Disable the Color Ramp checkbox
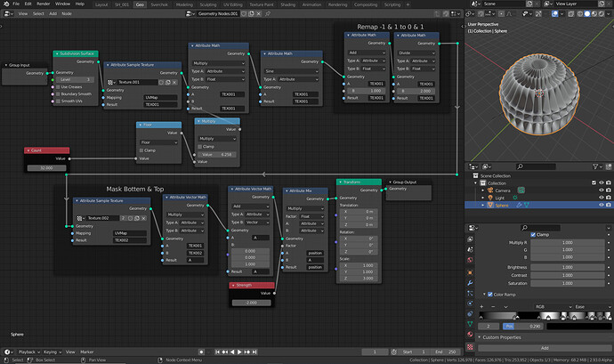This screenshot has width=614, height=364. point(490,295)
